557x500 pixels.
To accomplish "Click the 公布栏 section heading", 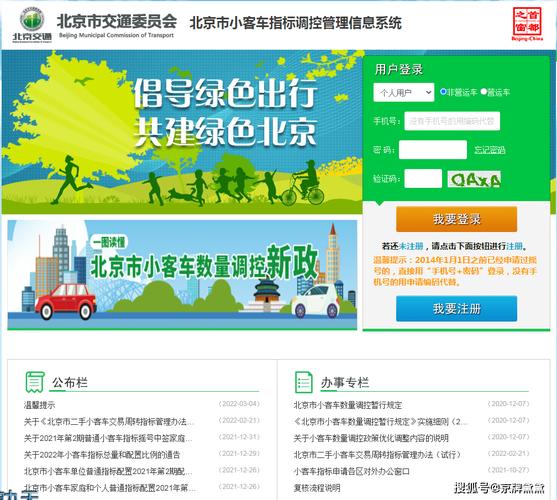I will tap(70, 382).
